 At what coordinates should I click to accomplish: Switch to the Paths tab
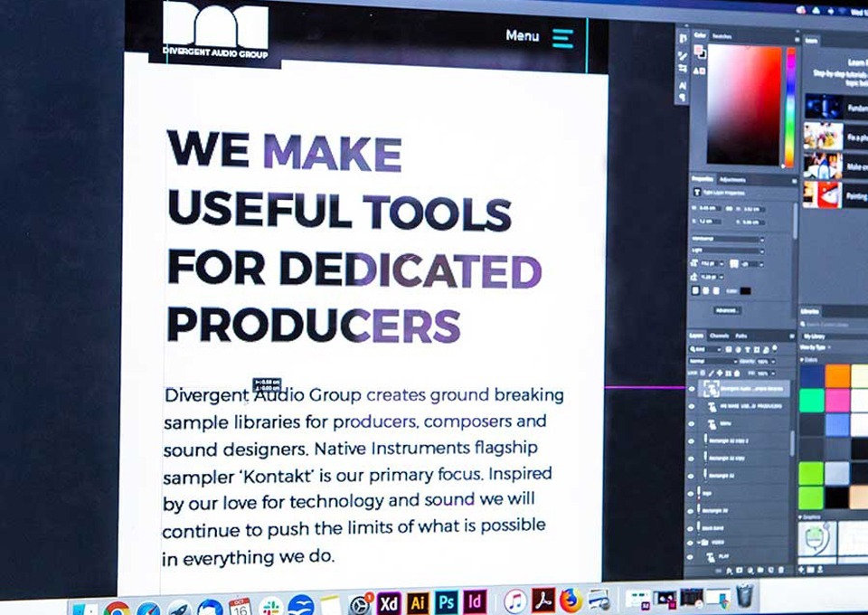(741, 336)
